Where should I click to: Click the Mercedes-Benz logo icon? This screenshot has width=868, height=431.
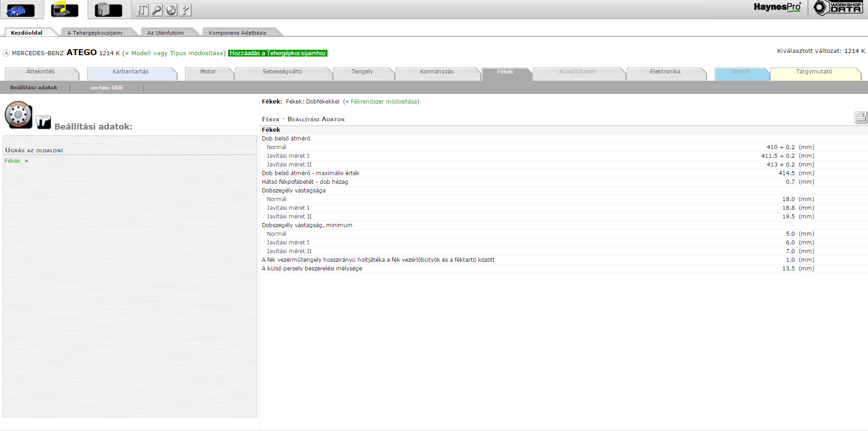6,53
